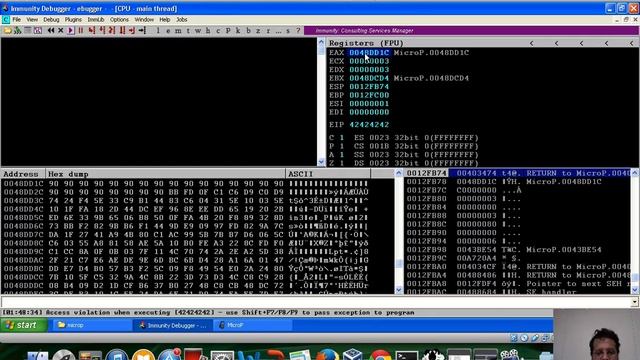This screenshot has height=360, width=640.
Task: Show Breakpoints with 'b' button
Action: pyautogui.click(x=248, y=31)
